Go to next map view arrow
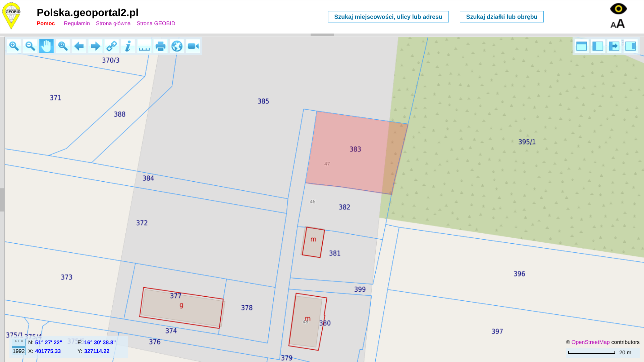This screenshot has width=644, height=362. pos(95,46)
